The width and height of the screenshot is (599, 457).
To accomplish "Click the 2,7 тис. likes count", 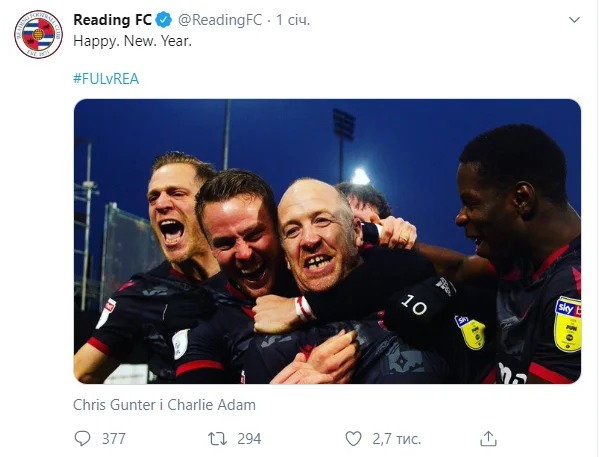I will point(397,439).
